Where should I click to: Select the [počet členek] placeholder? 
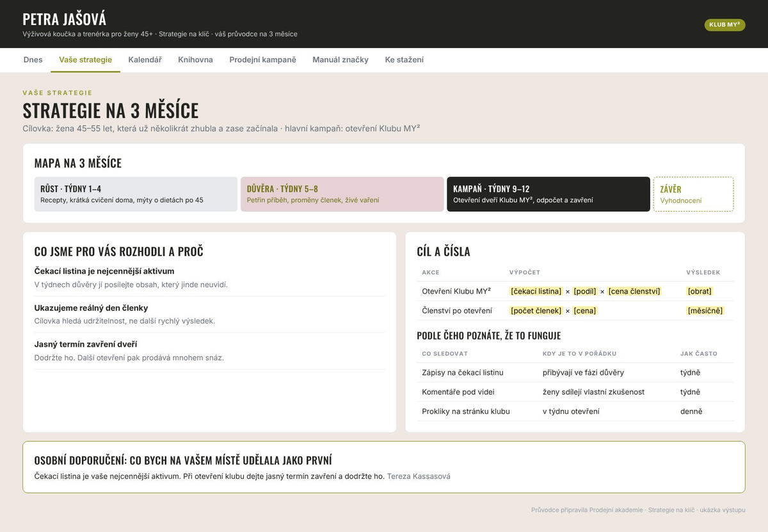pyautogui.click(x=536, y=311)
